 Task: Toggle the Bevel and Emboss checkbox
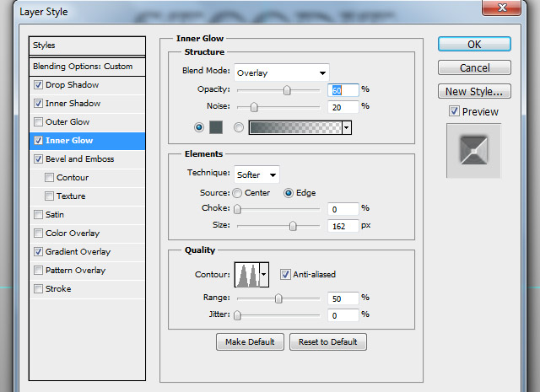click(38, 159)
